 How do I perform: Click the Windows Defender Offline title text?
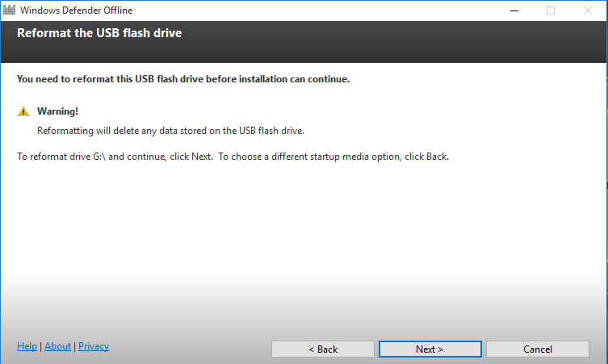click(x=77, y=10)
